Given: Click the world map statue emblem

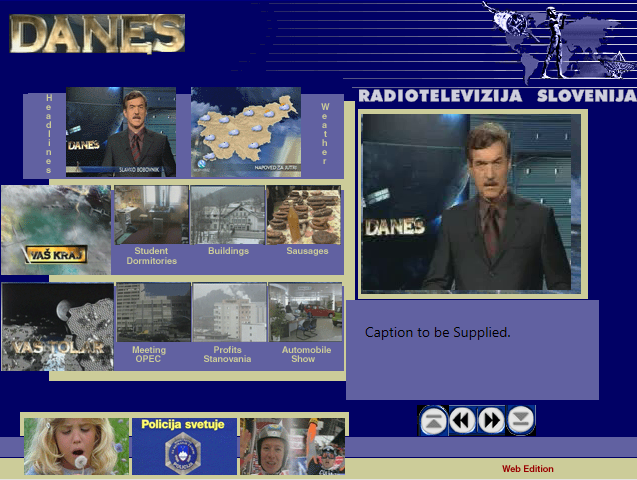Looking at the screenshot, I should coord(561,42).
